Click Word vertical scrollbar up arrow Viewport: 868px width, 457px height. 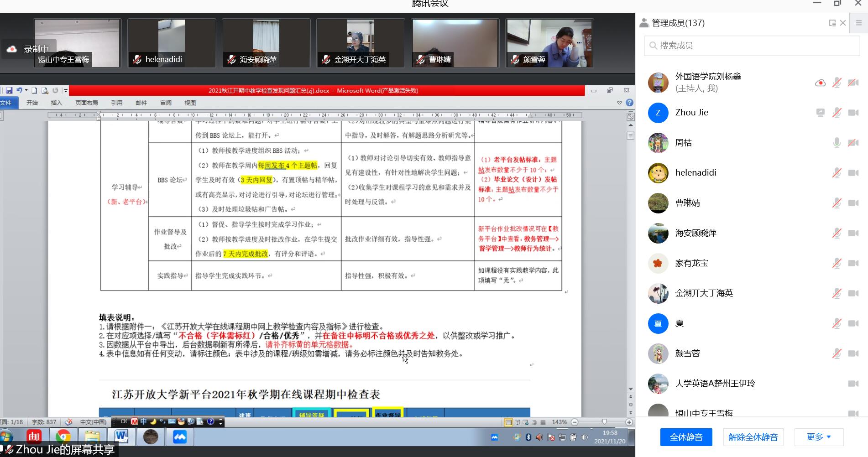631,125
